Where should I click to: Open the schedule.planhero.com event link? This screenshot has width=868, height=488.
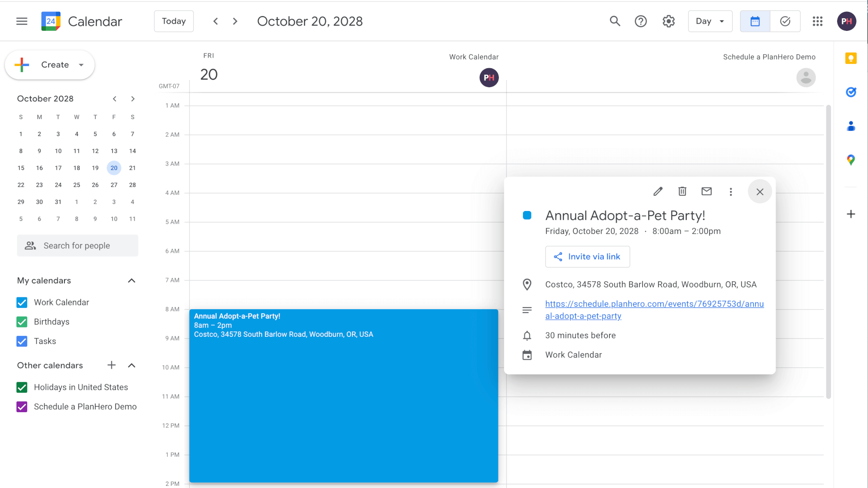[x=654, y=310]
